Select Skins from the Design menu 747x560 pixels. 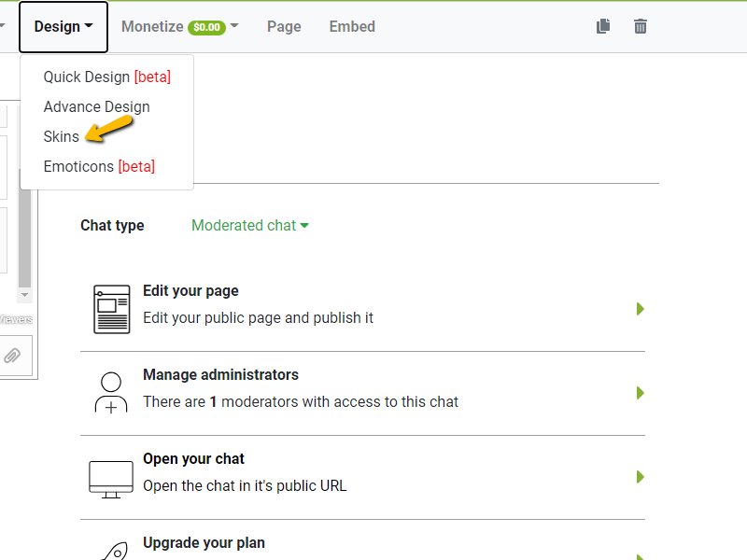point(62,136)
